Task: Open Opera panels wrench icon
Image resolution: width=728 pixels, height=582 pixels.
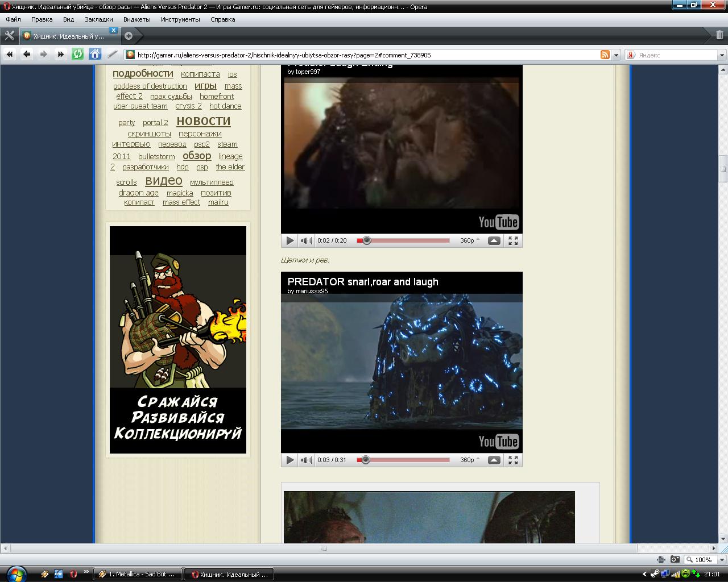Action: [x=9, y=36]
